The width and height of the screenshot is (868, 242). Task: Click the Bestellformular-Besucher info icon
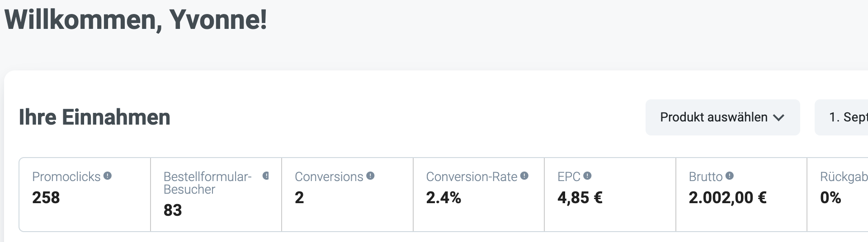click(266, 176)
